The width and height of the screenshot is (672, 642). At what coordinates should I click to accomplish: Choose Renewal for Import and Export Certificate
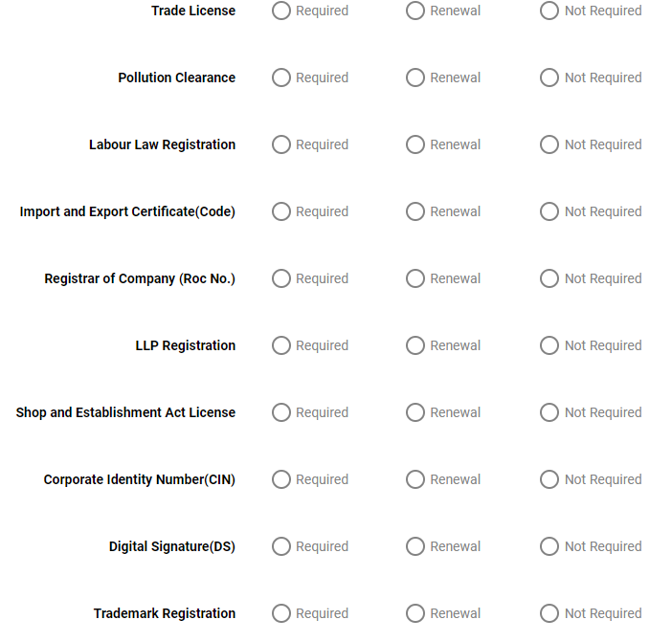click(x=415, y=211)
